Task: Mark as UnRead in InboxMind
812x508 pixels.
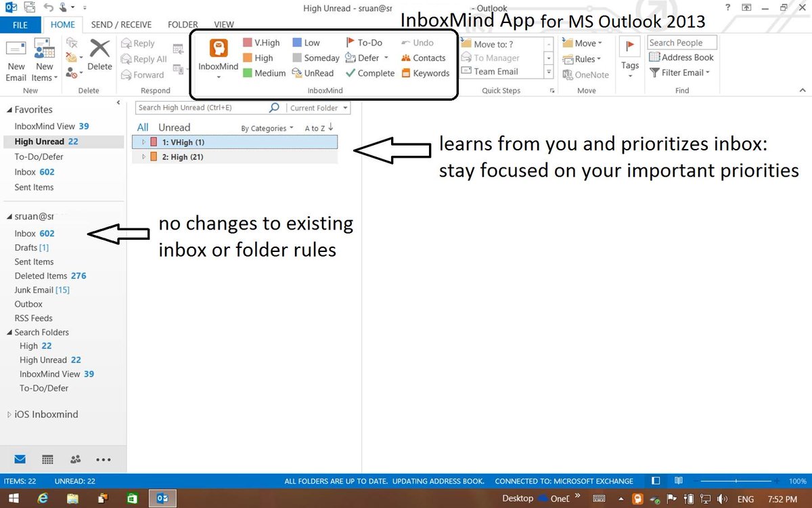Action: click(x=313, y=73)
